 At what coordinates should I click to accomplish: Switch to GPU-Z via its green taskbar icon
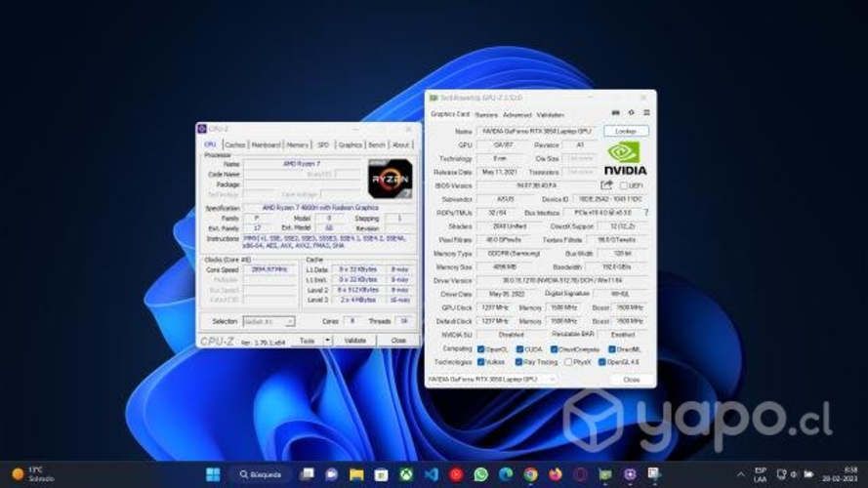605,474
